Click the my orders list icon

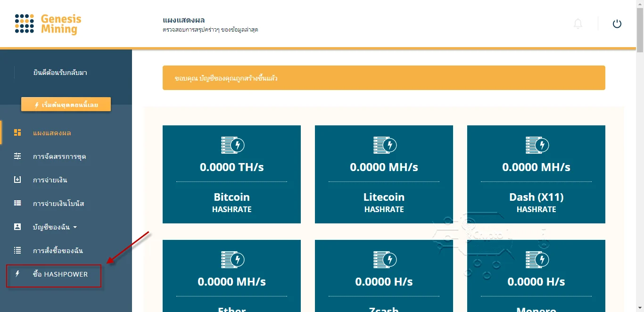pyautogui.click(x=17, y=250)
